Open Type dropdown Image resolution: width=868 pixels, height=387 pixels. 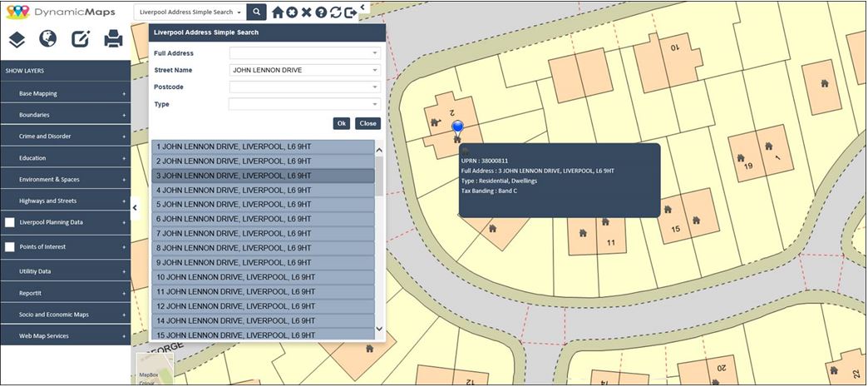point(305,104)
